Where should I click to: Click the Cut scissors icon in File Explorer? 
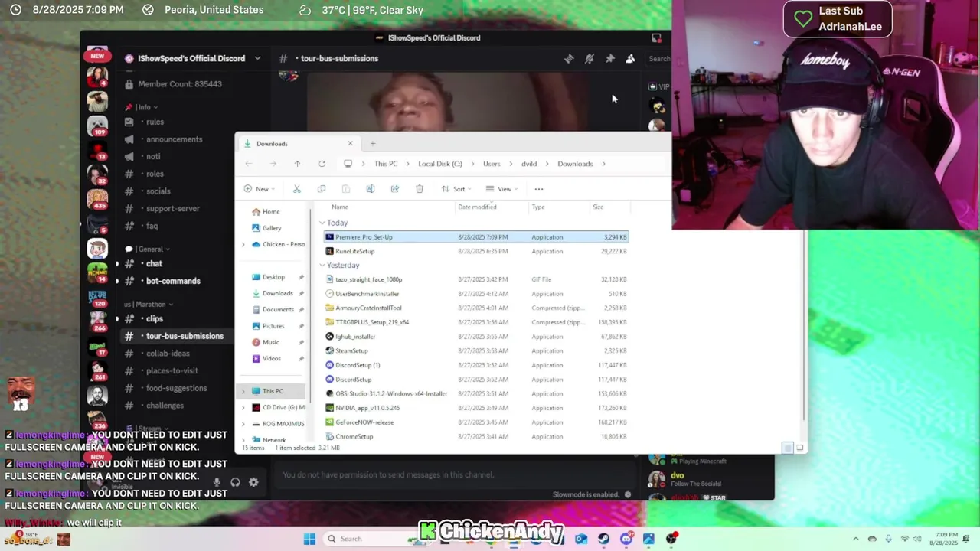(x=297, y=189)
